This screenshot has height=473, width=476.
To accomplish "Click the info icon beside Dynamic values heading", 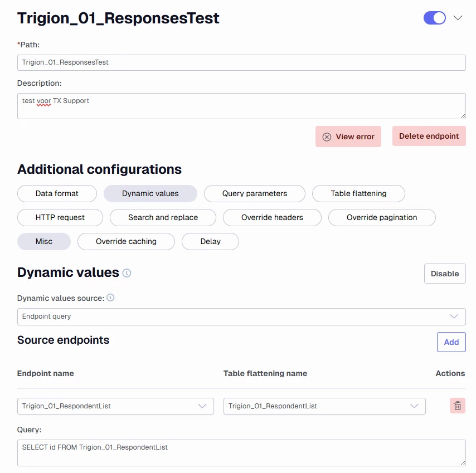I will coord(127,273).
